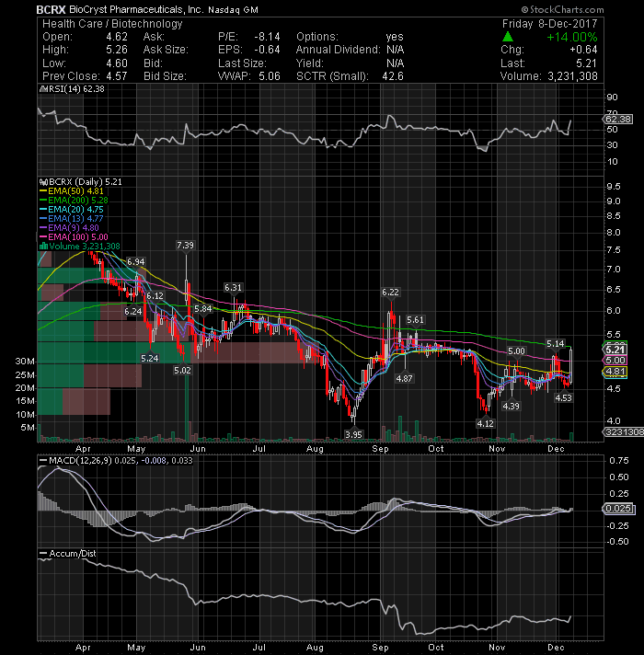Click the +14.00% percent change value
The image size is (644, 655).
coord(571,37)
